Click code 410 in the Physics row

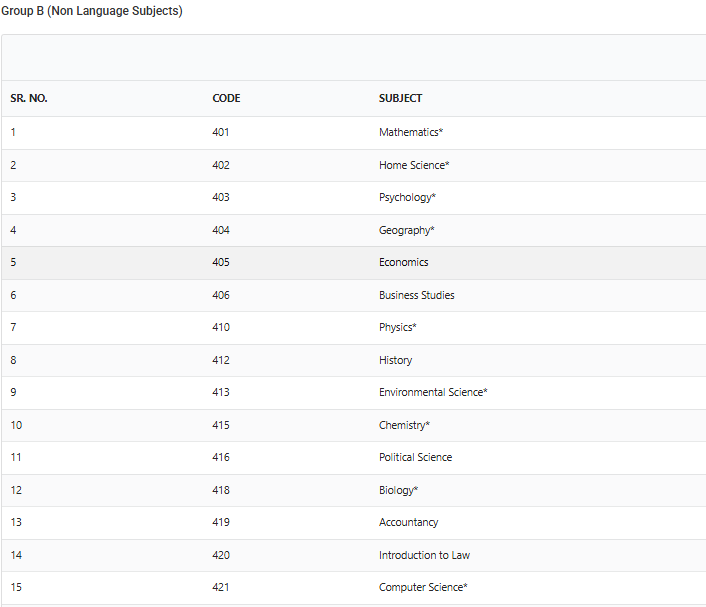click(221, 327)
